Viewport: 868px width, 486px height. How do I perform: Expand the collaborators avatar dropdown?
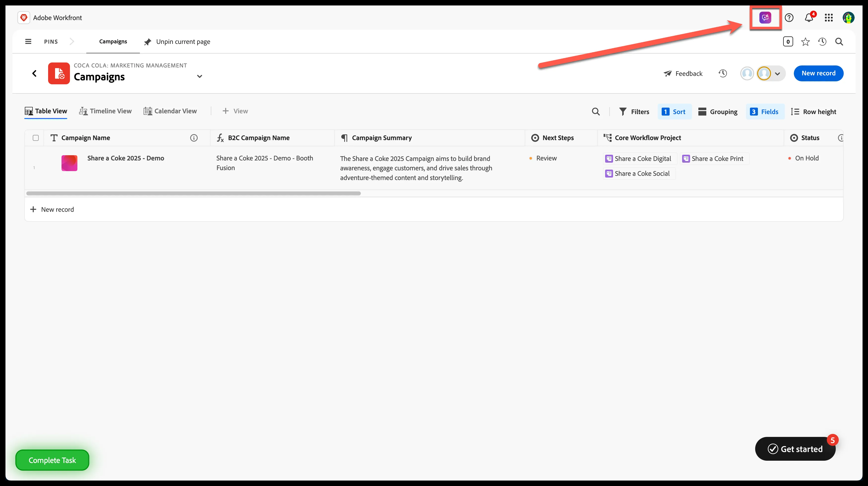[x=777, y=74]
